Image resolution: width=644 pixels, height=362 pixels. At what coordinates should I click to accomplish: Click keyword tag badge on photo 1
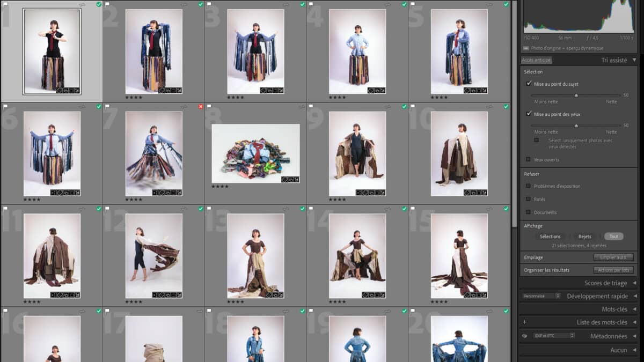(59, 91)
